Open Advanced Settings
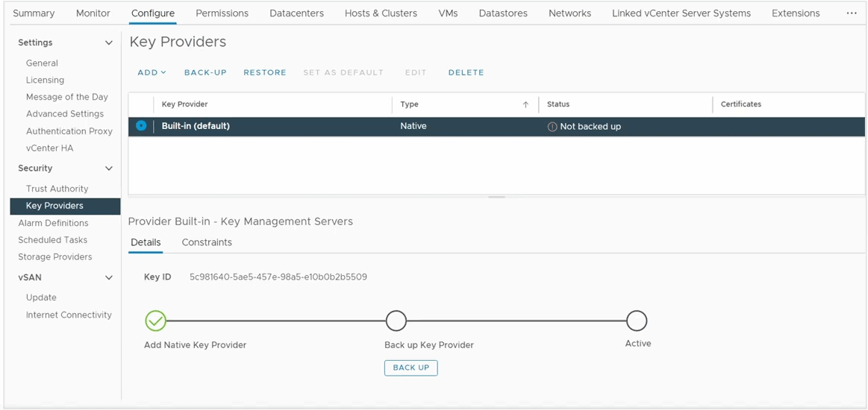The image size is (868, 410). [65, 114]
